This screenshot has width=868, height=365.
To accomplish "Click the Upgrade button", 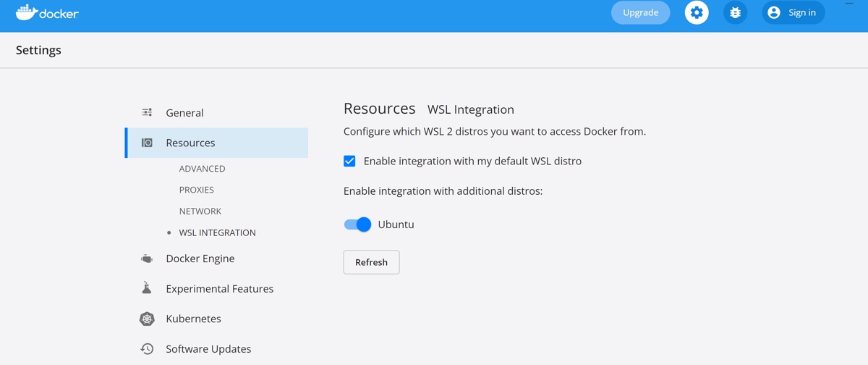I will (641, 12).
